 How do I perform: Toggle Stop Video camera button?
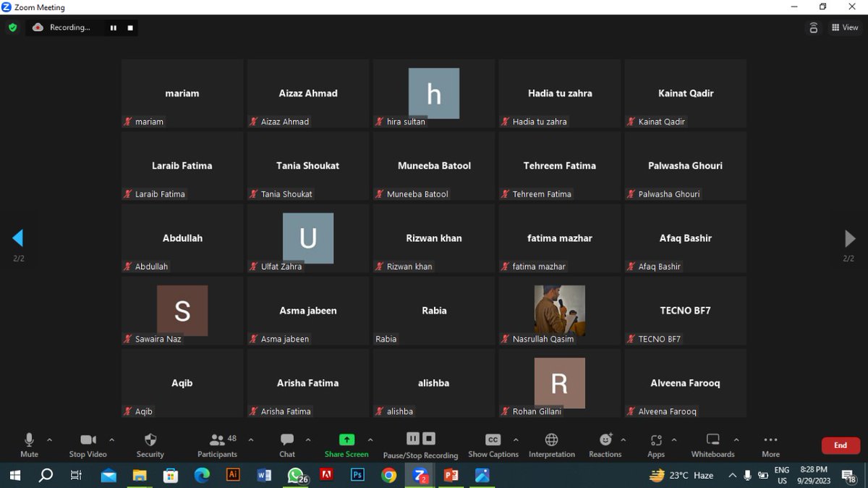coord(88,445)
